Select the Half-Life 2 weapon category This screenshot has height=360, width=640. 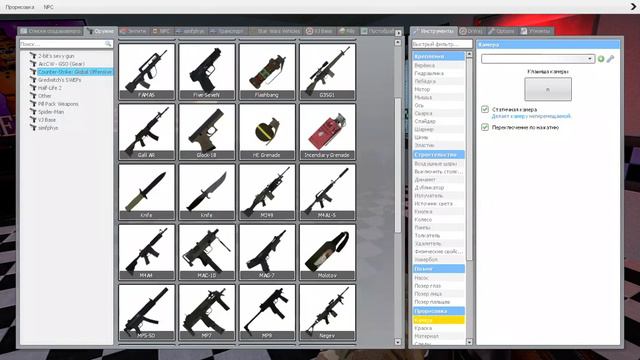50,88
